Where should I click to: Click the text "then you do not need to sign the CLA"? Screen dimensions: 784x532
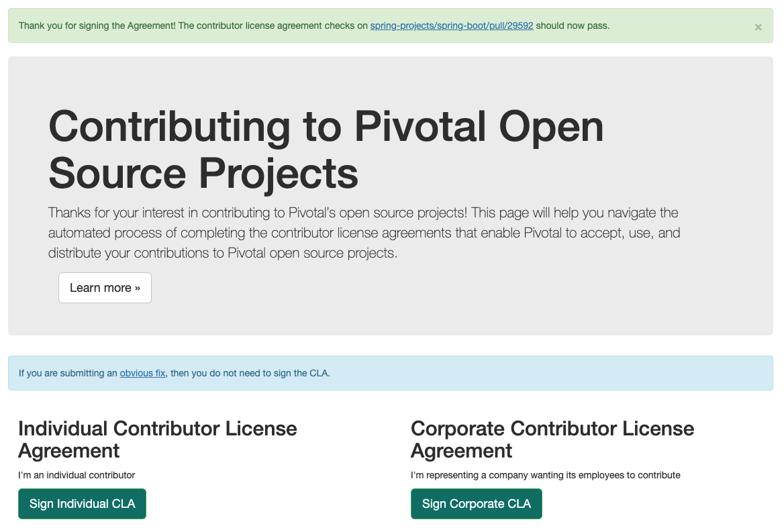click(249, 373)
